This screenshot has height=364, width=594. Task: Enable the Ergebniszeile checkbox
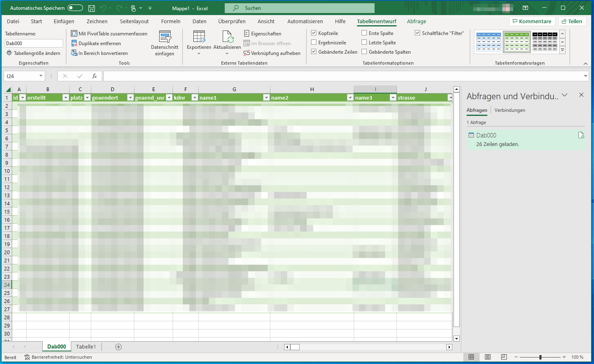[314, 42]
